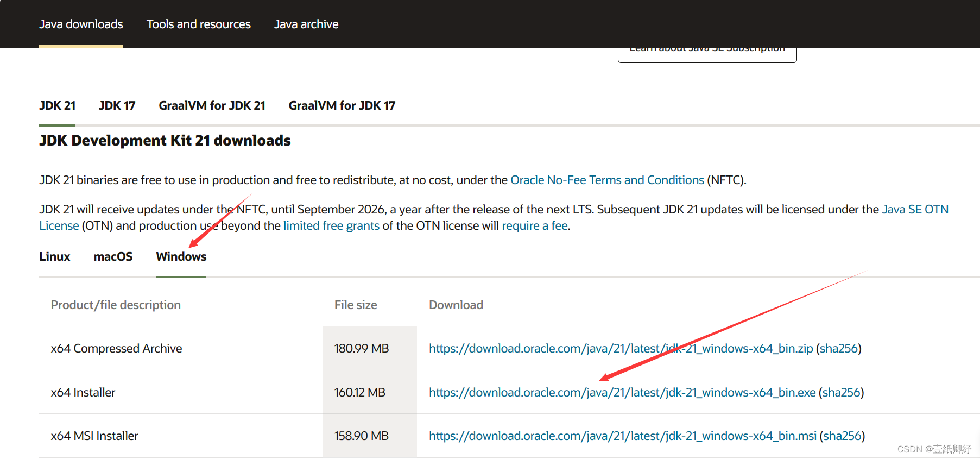
Task: Download the windows-x64_bin.exe installer
Action: pyautogui.click(x=622, y=392)
